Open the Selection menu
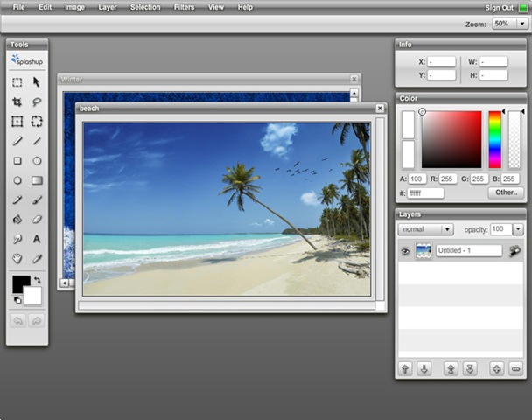The image size is (532, 420). click(x=145, y=7)
